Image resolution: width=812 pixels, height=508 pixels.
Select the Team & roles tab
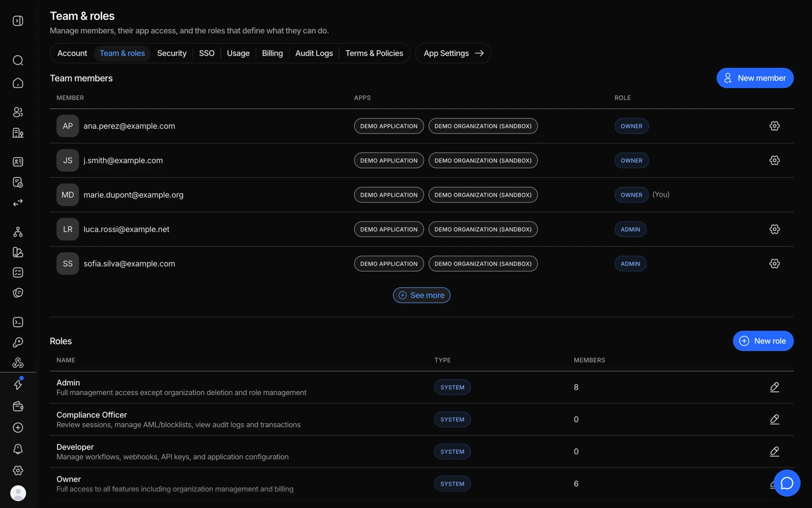tap(122, 53)
